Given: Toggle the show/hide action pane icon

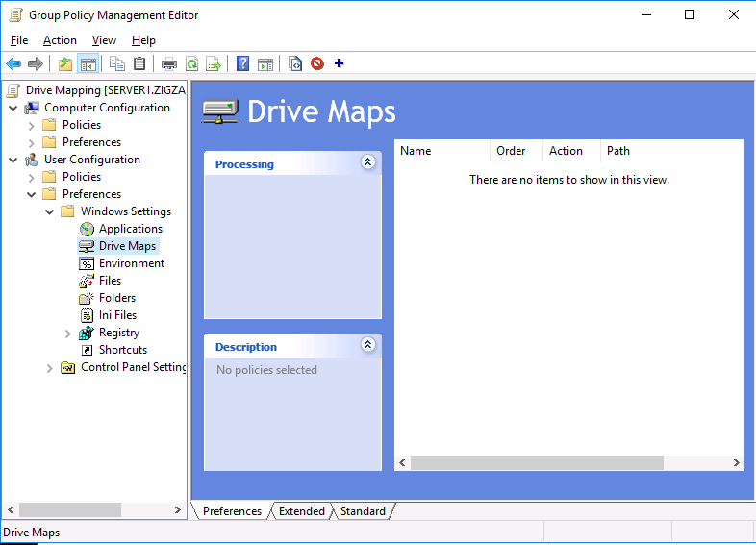Looking at the screenshot, I should click(265, 63).
